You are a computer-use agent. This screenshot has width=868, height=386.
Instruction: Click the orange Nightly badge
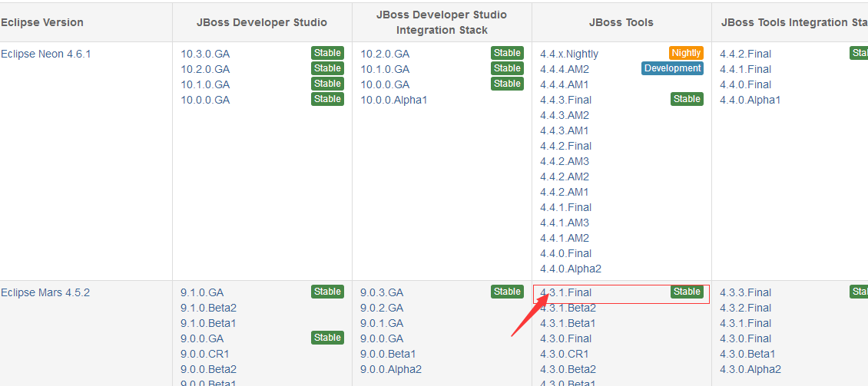tap(686, 53)
